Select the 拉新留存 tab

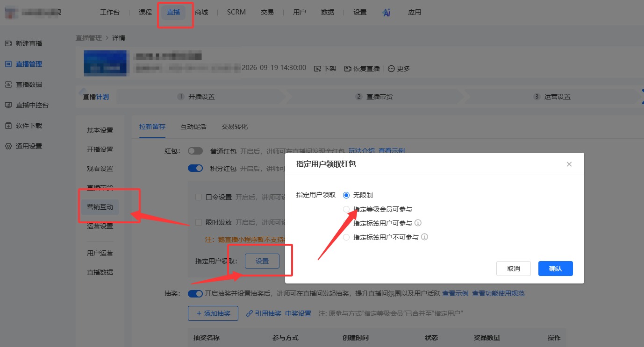[152, 127]
